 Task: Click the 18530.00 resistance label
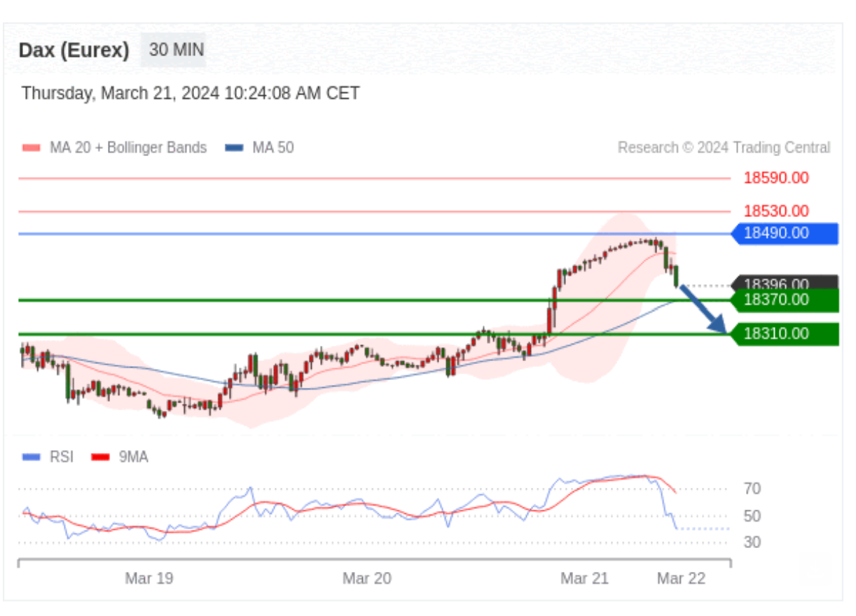pos(776,211)
